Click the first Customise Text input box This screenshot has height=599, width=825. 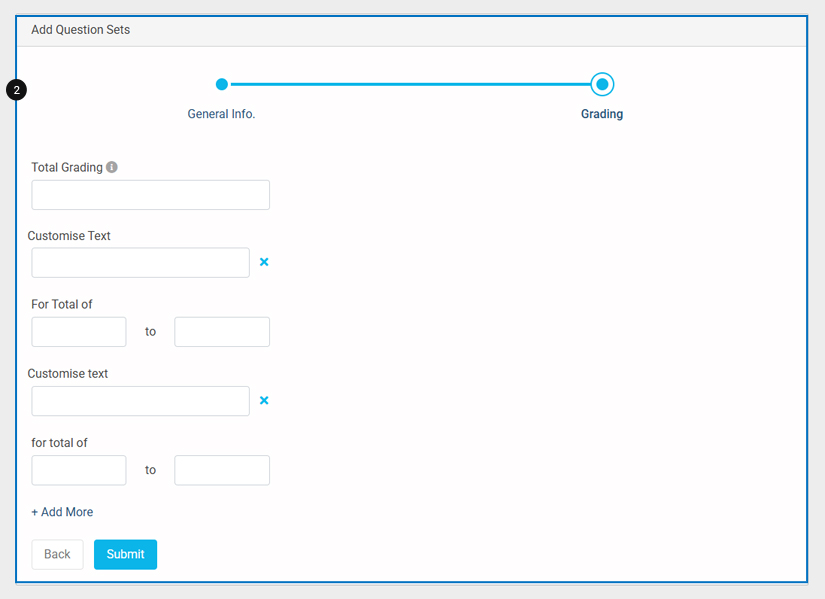click(140, 263)
